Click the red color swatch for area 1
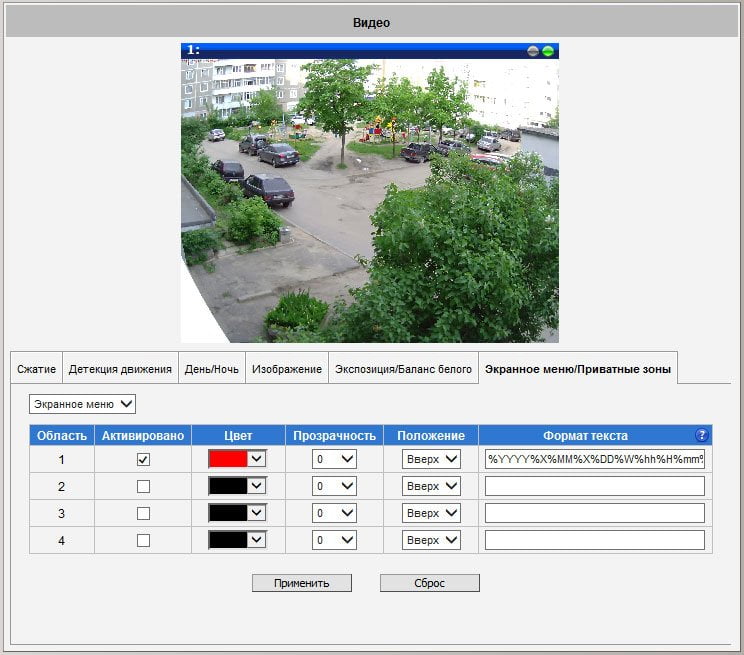The width and height of the screenshot is (744, 655). (228, 459)
